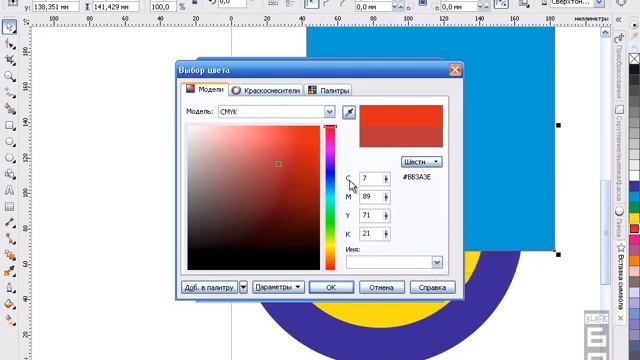Select the Zoom magnifier tool
The width and height of the screenshot is (640, 360).
(x=9, y=76)
